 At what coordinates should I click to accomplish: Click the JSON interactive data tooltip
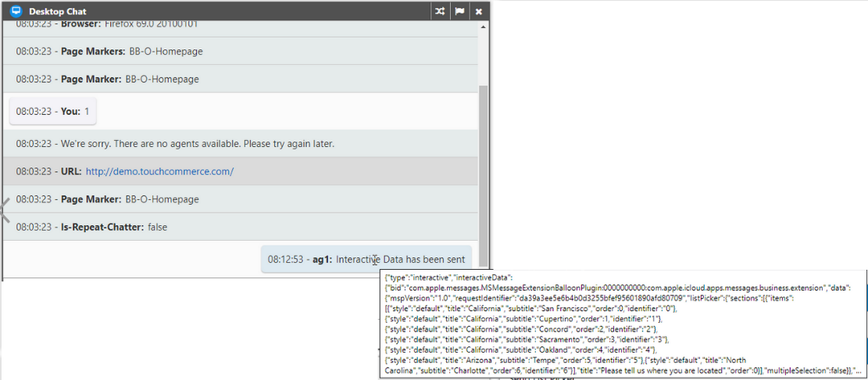click(x=622, y=324)
